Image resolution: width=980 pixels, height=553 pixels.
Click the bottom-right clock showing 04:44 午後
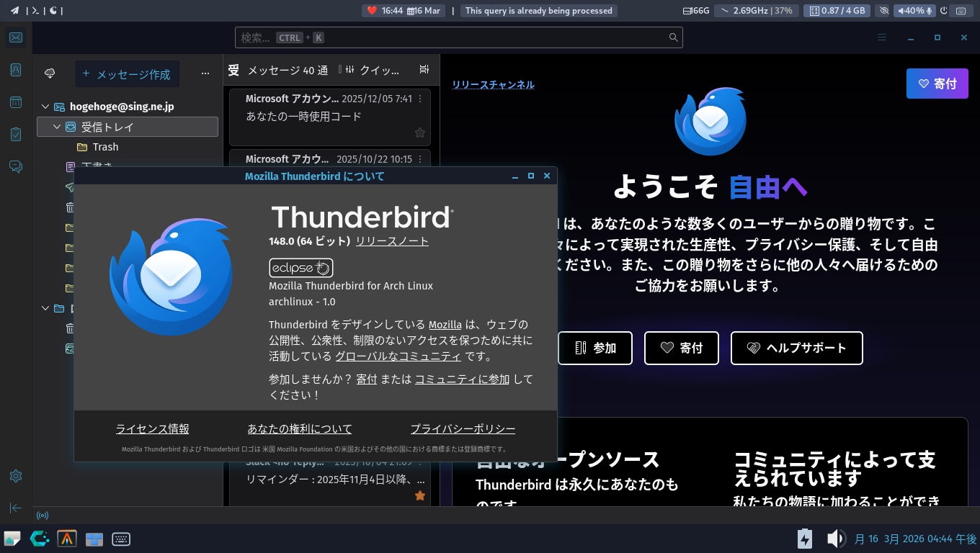[915, 539]
